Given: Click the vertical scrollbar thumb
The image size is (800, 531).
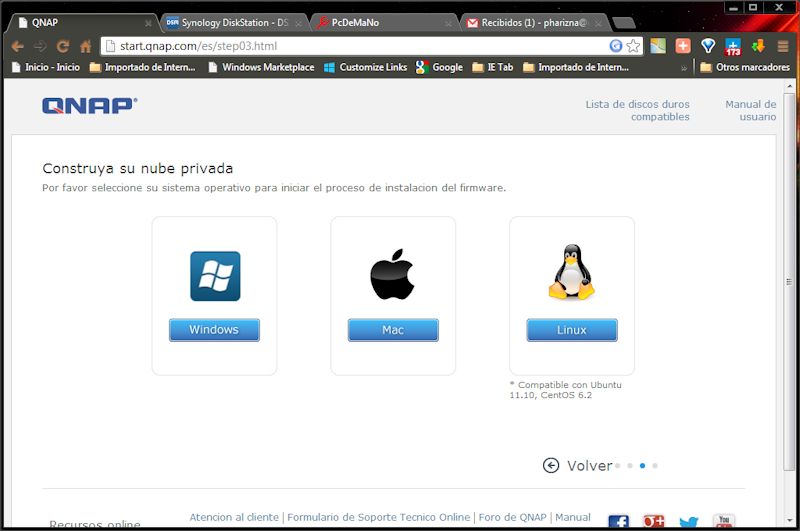Looking at the screenshot, I should point(789,282).
